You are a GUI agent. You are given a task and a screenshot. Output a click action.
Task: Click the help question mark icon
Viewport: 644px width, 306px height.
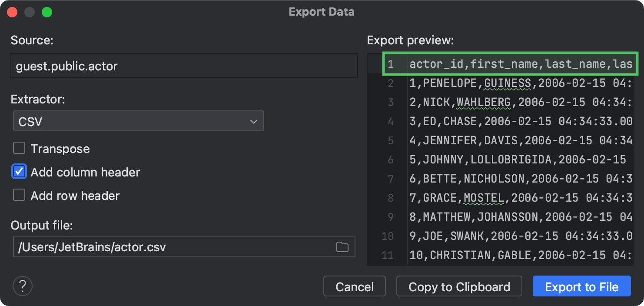[x=22, y=286]
